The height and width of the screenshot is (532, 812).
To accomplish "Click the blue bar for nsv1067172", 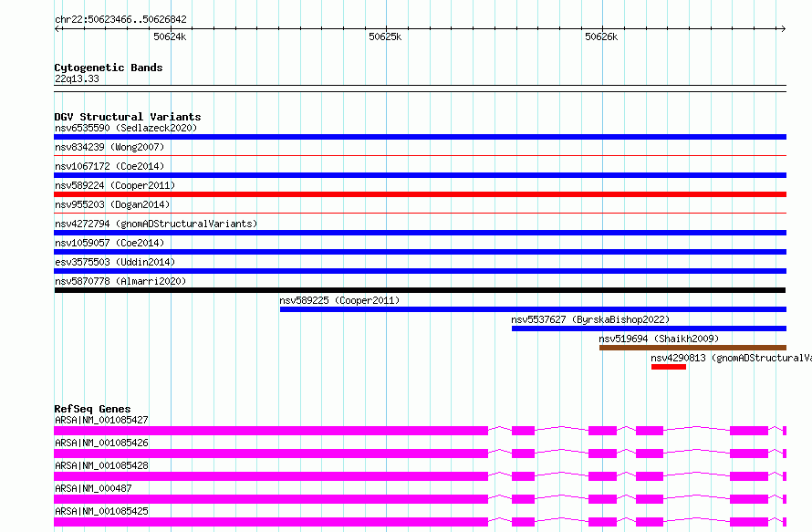I will (x=420, y=175).
